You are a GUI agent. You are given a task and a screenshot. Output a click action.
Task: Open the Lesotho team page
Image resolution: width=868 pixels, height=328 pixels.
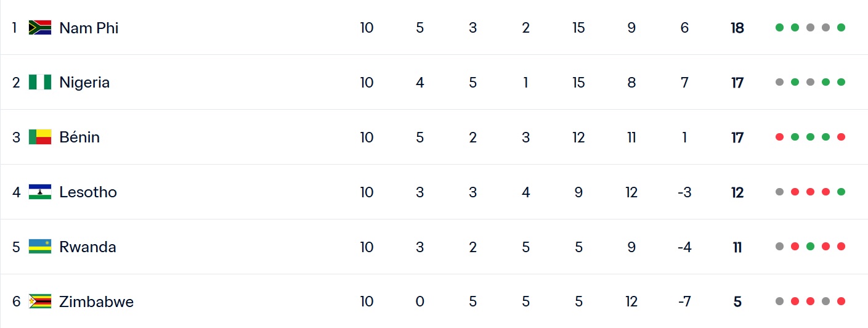pos(88,192)
